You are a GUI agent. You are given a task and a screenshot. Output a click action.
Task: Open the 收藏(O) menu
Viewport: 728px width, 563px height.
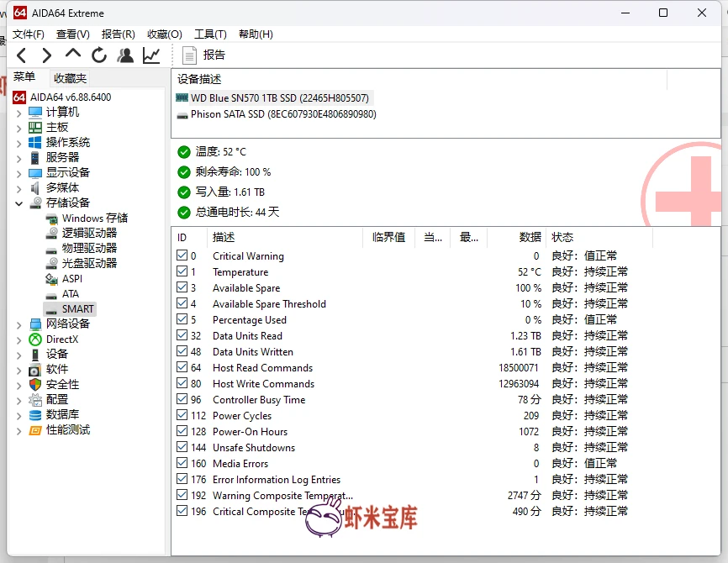(165, 34)
